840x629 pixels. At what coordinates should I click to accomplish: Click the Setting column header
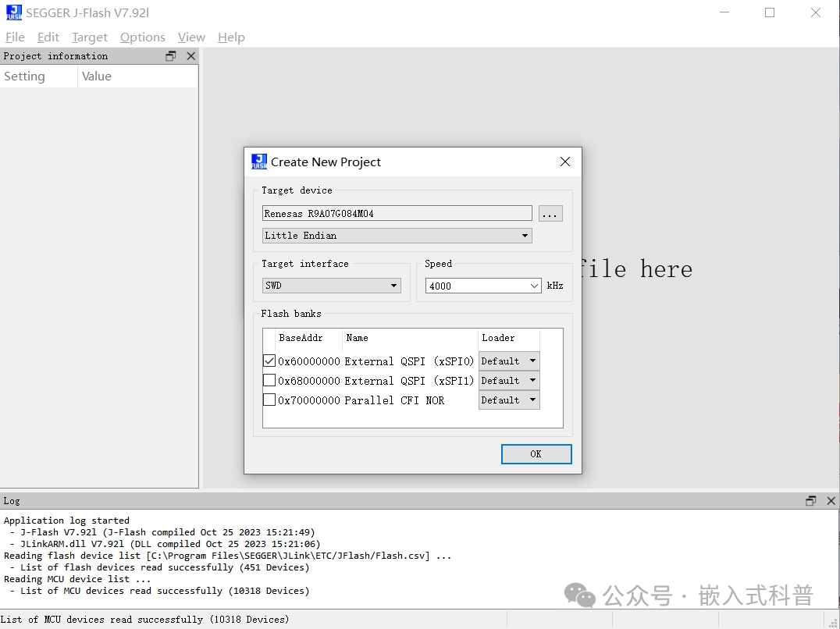(x=38, y=76)
